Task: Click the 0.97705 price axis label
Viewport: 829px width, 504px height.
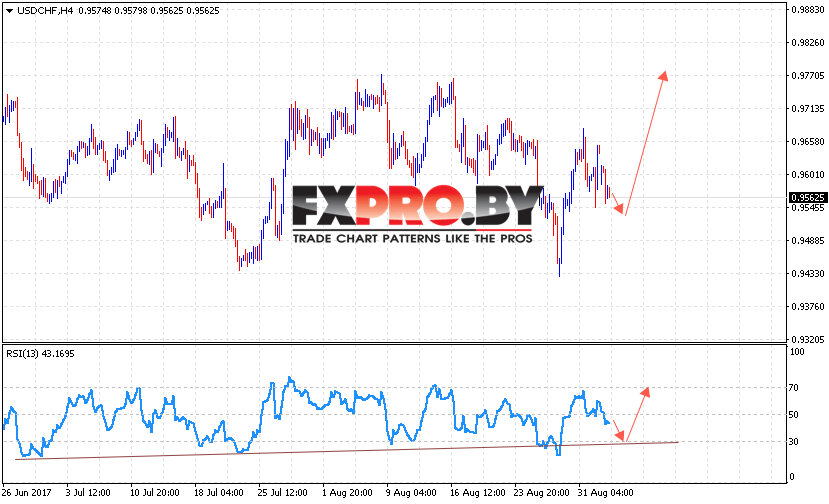Action: click(807, 76)
